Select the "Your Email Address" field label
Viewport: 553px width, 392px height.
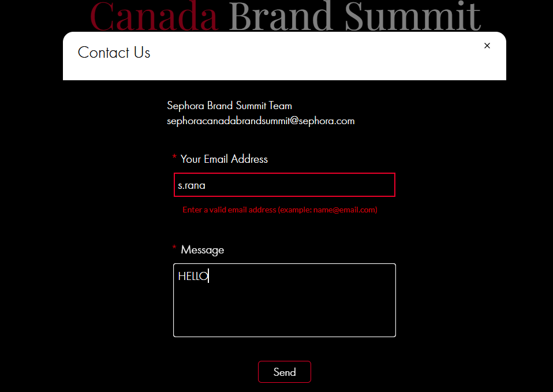224,159
